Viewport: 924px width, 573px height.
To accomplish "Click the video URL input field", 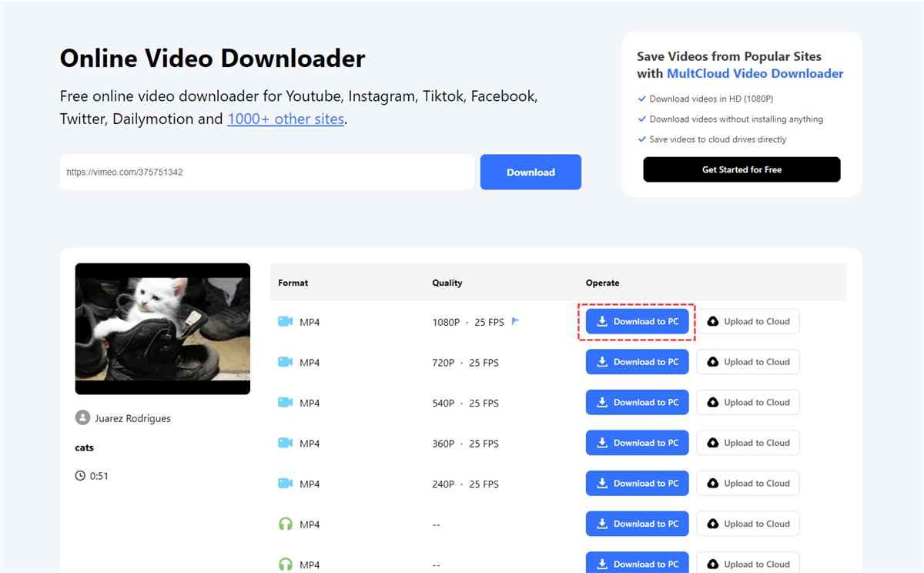I will point(267,173).
